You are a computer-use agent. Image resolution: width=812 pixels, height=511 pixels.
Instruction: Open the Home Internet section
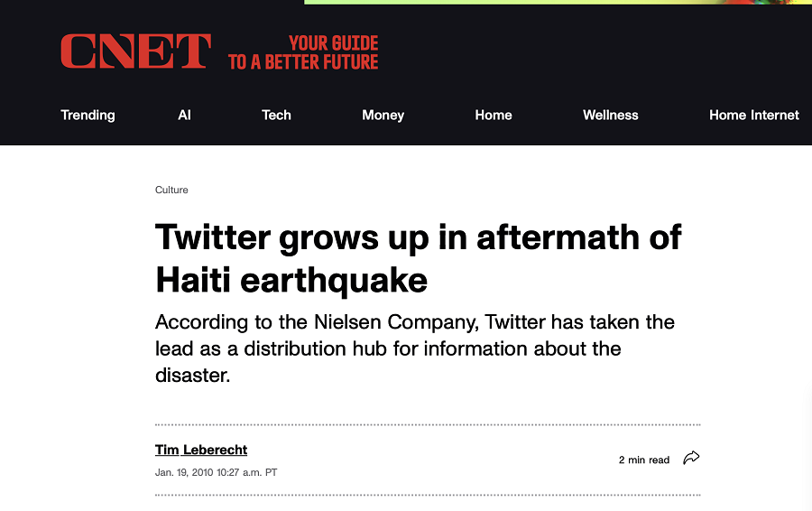[x=753, y=115]
